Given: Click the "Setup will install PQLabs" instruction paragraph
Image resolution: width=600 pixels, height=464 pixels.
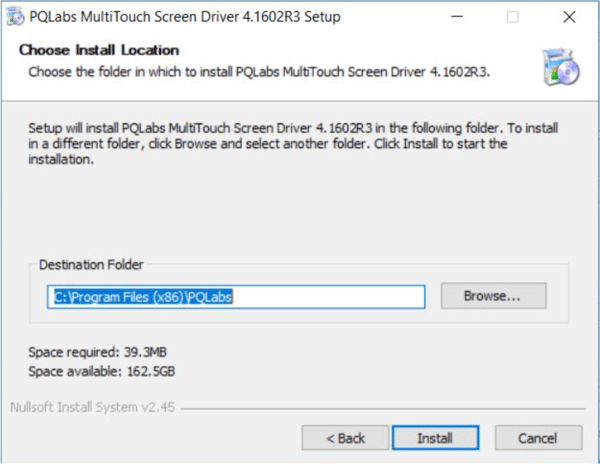Looking at the screenshot, I should (293, 143).
